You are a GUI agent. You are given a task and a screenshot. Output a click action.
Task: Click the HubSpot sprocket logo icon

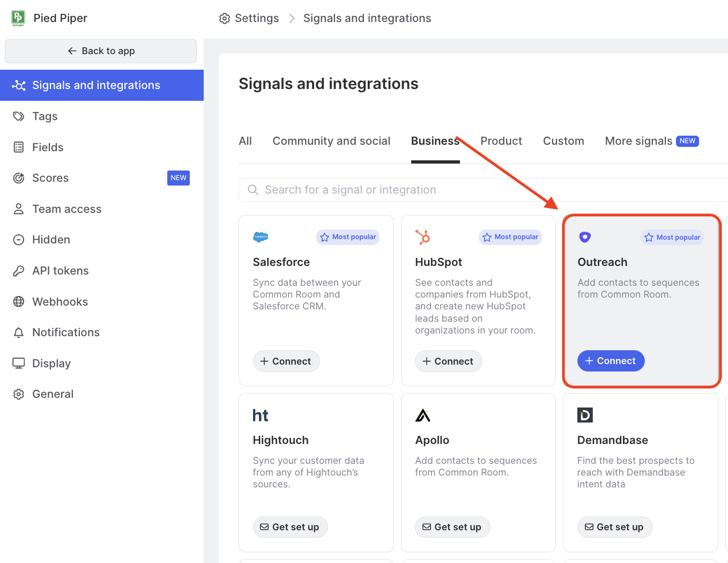point(423,237)
